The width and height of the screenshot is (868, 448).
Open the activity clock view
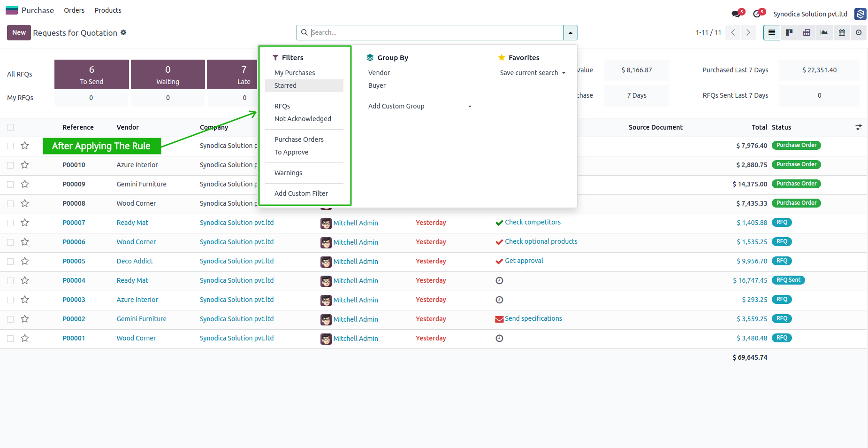point(859,32)
